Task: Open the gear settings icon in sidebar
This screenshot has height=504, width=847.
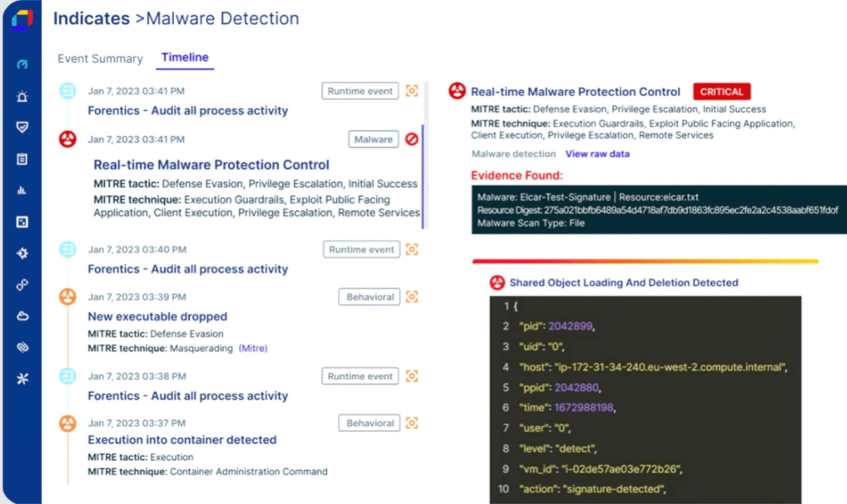Action: click(x=22, y=253)
